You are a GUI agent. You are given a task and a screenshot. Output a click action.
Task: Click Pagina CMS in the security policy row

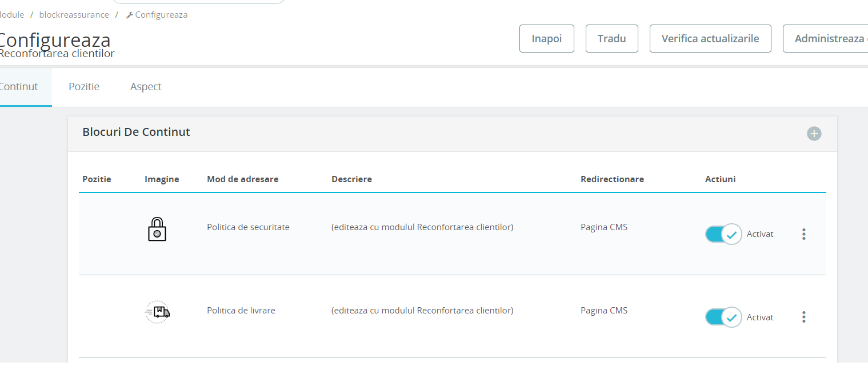pyautogui.click(x=603, y=227)
